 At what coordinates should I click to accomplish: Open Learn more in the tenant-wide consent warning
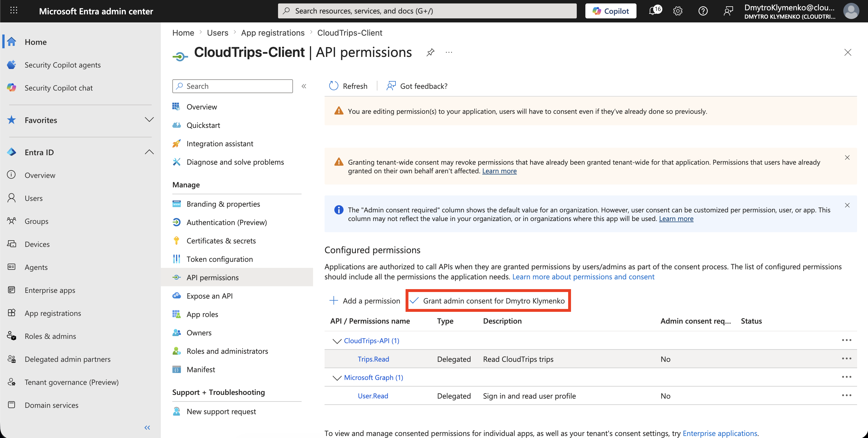(499, 171)
